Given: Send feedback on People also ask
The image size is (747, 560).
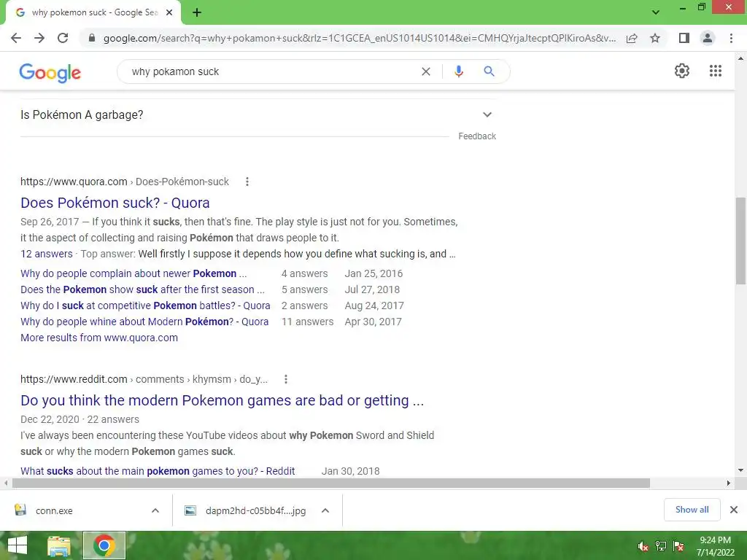Looking at the screenshot, I should click(477, 136).
